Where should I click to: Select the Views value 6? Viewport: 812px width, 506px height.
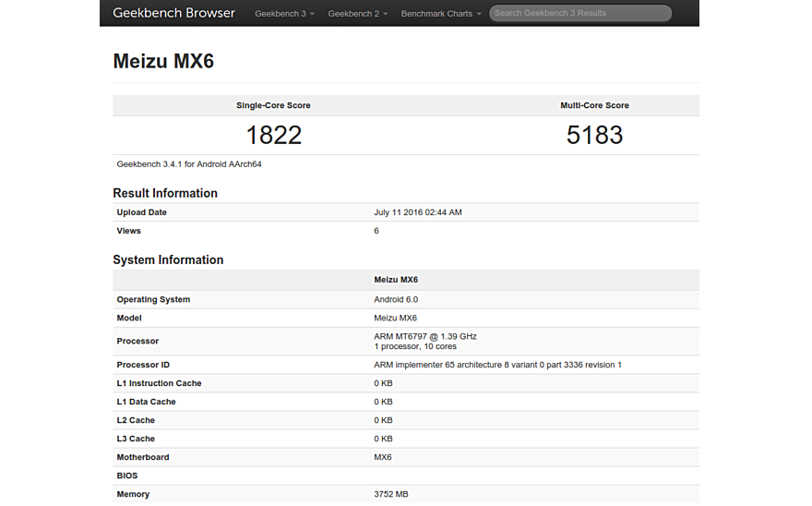376,231
